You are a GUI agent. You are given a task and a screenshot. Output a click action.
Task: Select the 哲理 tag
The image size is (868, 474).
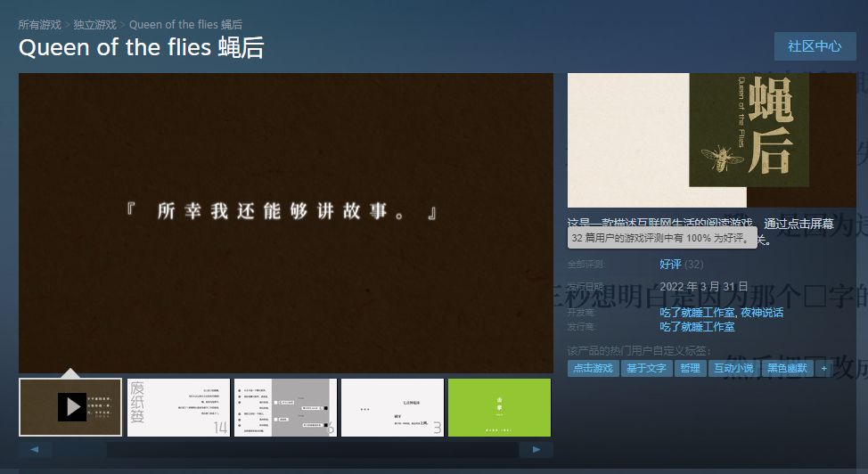[690, 368]
